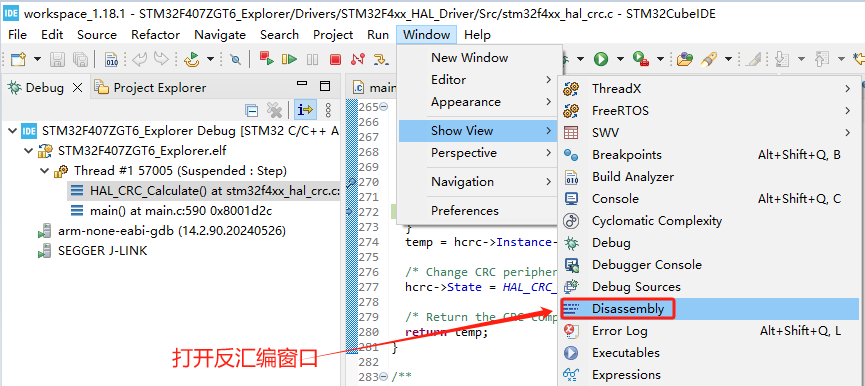Click the binary 010 file toolbar icon
The width and height of the screenshot is (865, 386).
(112, 59)
